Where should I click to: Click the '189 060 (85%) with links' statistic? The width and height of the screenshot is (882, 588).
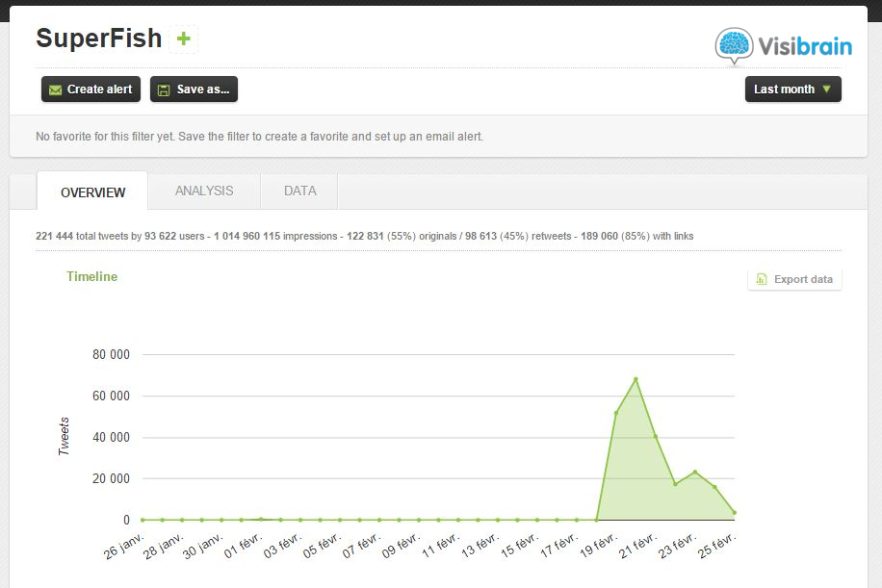pyautogui.click(x=637, y=236)
